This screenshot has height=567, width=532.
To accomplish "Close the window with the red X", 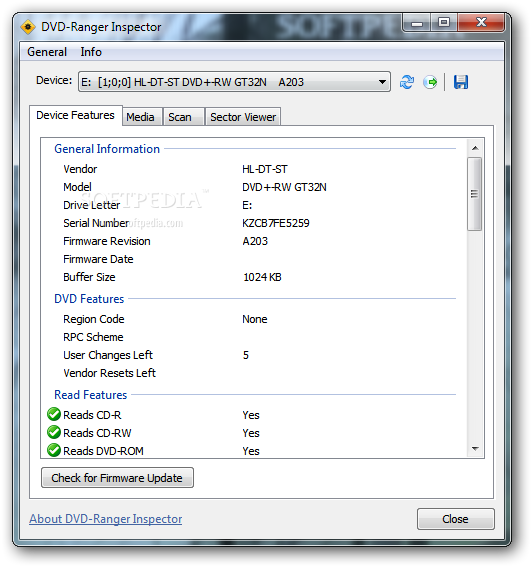I will [x=481, y=22].
